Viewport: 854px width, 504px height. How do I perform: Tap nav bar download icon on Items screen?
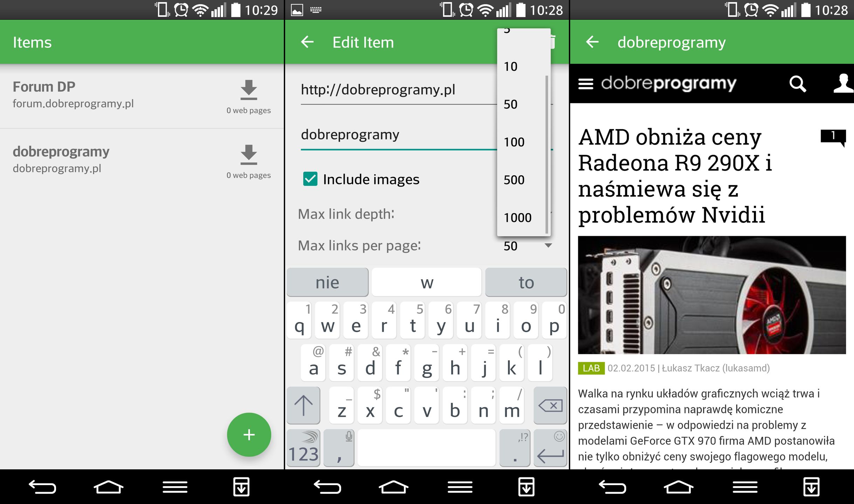(241, 486)
